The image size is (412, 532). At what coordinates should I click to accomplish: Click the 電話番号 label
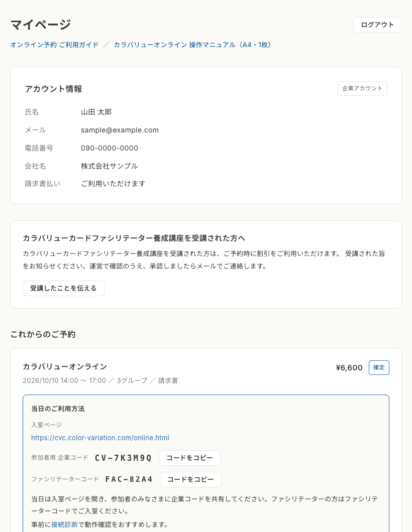[x=39, y=148]
